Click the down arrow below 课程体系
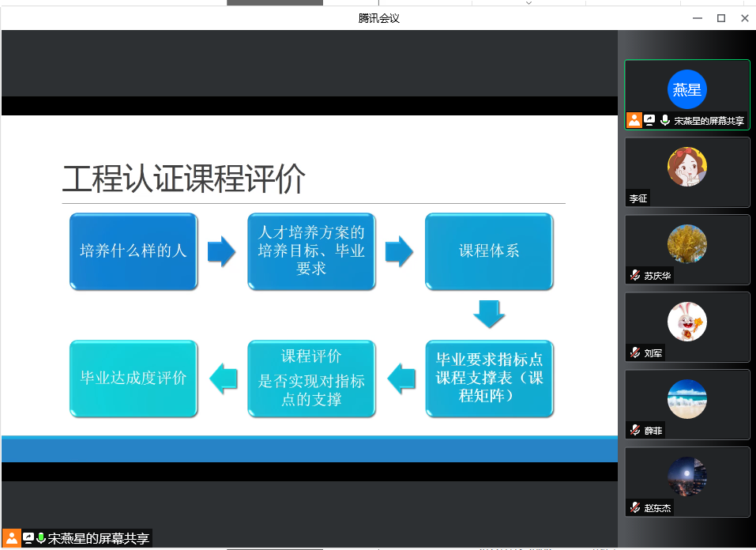 [x=489, y=314]
